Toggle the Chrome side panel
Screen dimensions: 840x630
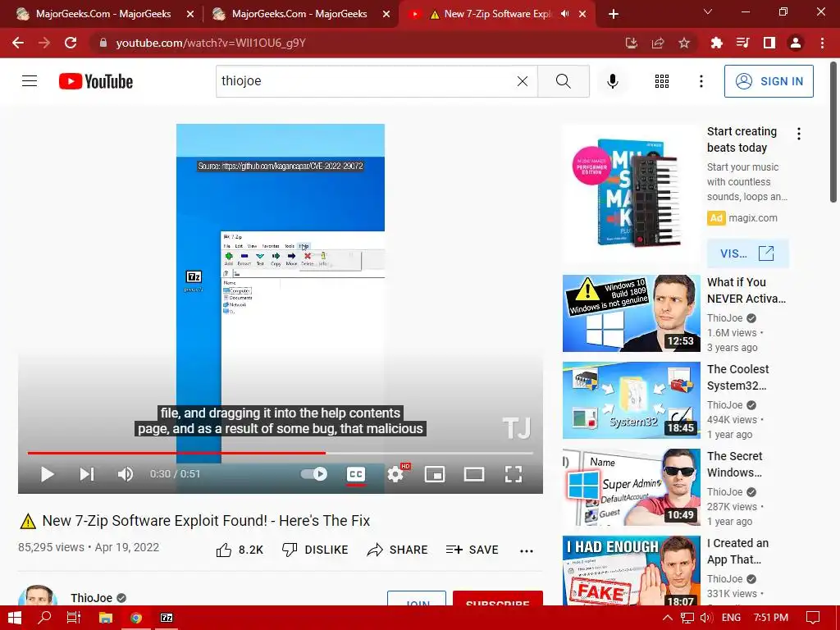[769, 43]
